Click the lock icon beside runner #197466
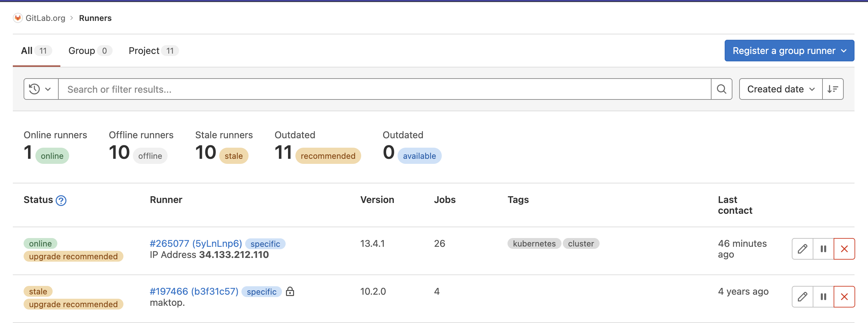The width and height of the screenshot is (868, 323). coord(290,292)
